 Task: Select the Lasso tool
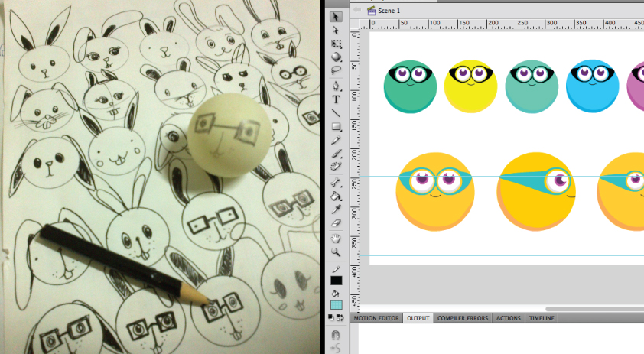click(x=336, y=70)
